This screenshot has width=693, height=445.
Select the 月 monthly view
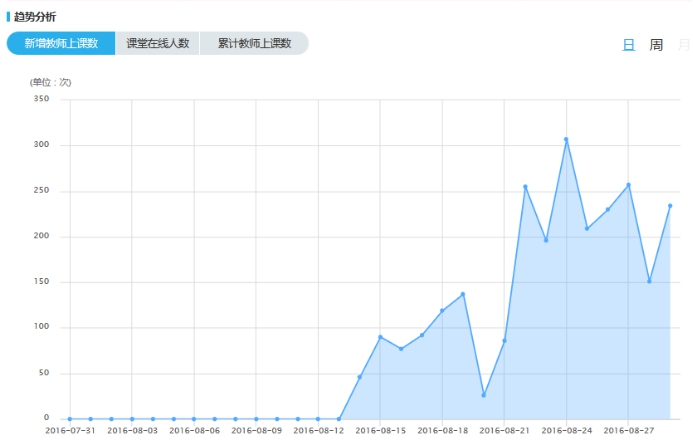pyautogui.click(x=684, y=45)
